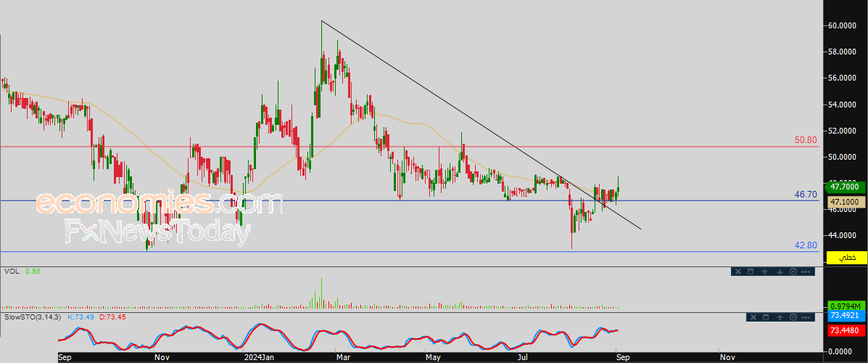Select the tall volume spike bar in late February
The image size is (868, 363).
(x=321, y=293)
